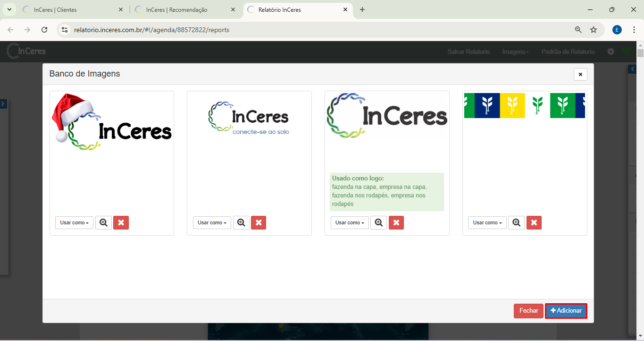The height and width of the screenshot is (341, 644).
Task: Click the address bar URL
Action: point(151,30)
